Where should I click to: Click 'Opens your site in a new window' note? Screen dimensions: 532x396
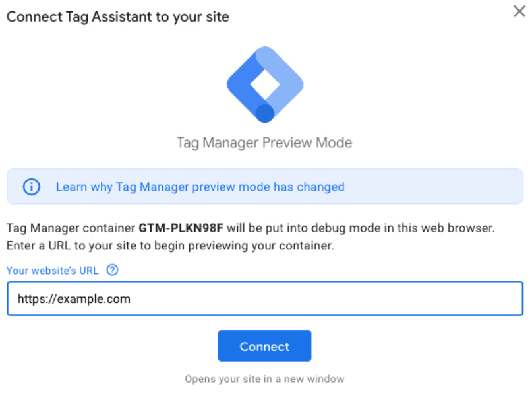tap(264, 379)
